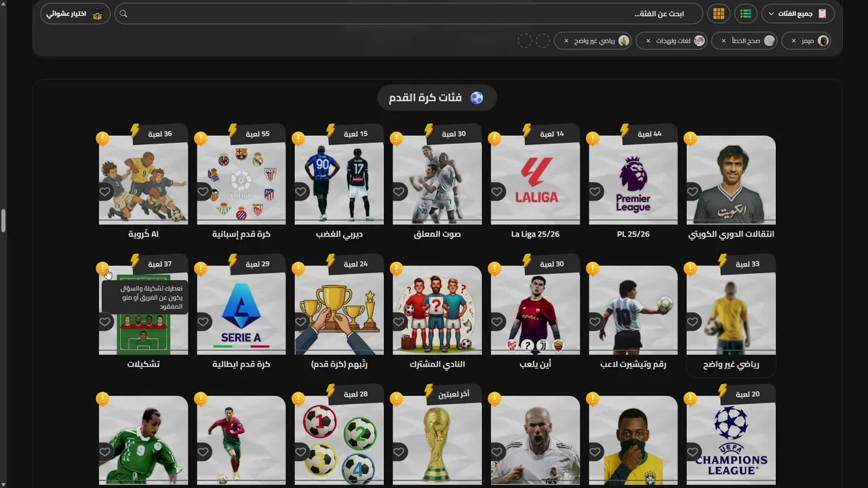Favorite the كرة قدم إسبانية heart
Image resolution: width=868 pixels, height=488 pixels.
(x=203, y=192)
